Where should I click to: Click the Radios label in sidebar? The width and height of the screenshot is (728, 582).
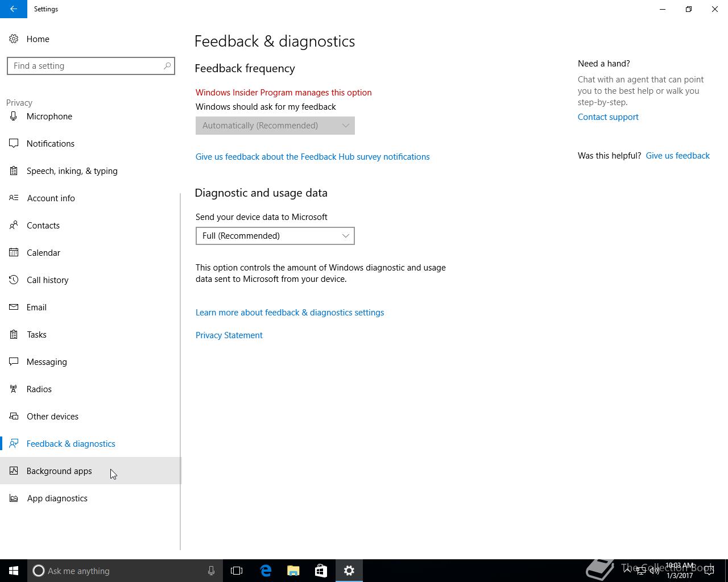[x=39, y=389]
